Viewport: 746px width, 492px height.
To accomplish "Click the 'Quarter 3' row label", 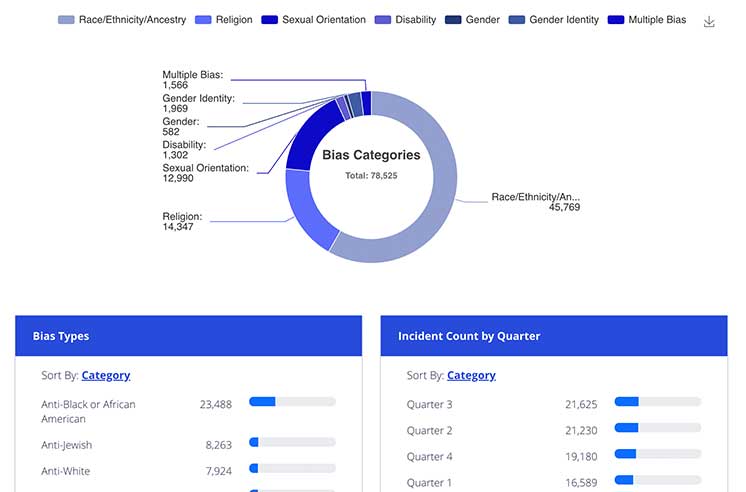I will pos(430,404).
